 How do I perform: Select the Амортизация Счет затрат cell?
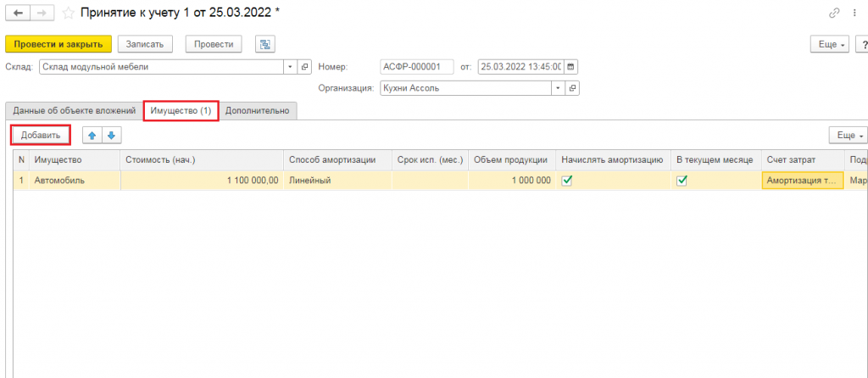click(803, 181)
